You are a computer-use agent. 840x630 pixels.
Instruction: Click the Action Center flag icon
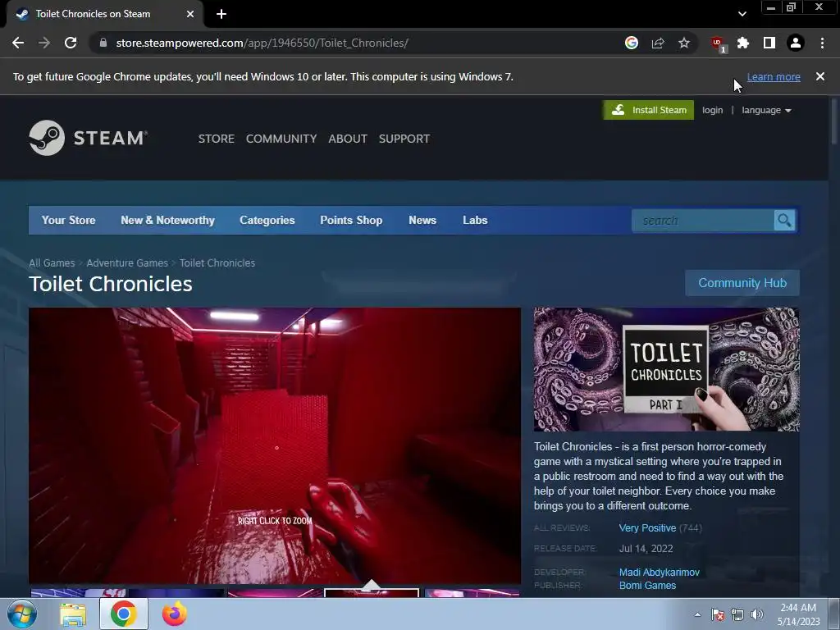pyautogui.click(x=718, y=614)
